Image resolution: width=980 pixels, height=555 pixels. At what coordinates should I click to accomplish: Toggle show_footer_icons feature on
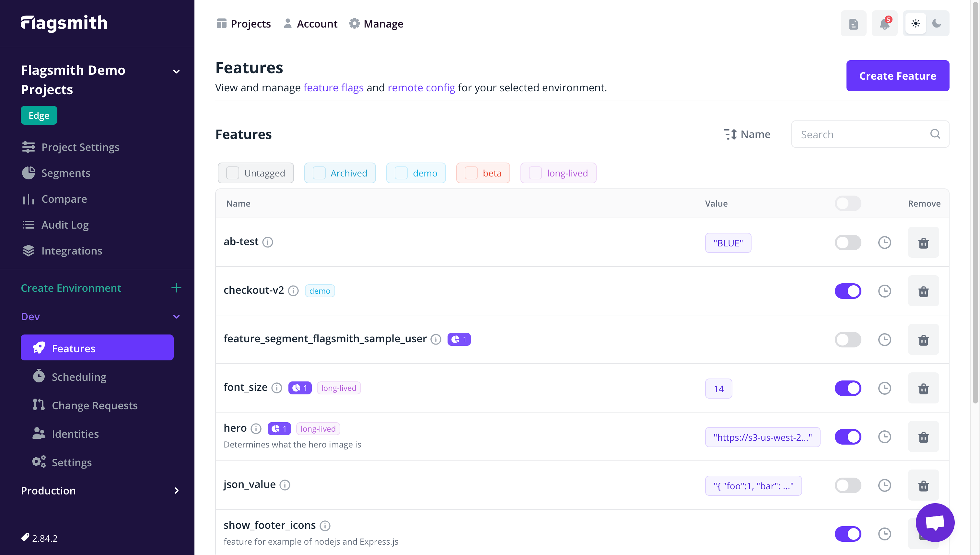coord(847,533)
